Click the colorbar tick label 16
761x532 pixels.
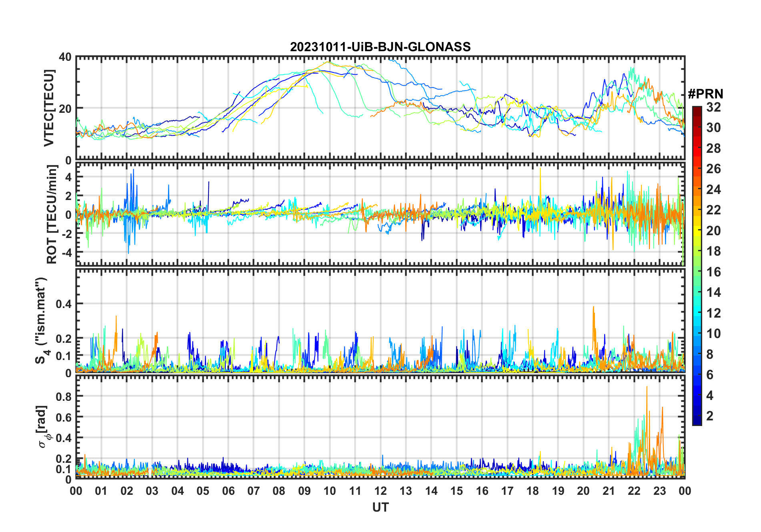point(713,272)
